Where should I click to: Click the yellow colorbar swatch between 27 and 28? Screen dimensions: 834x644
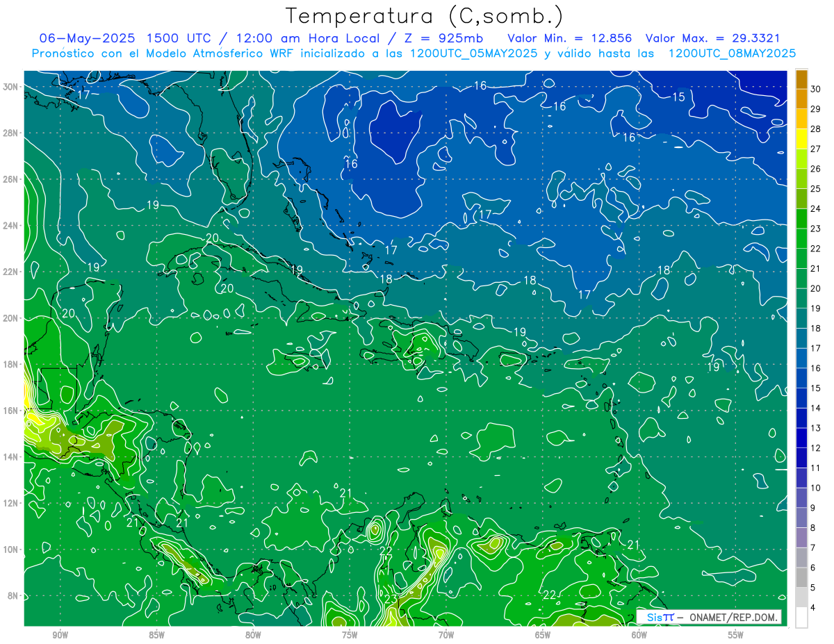[801, 139]
